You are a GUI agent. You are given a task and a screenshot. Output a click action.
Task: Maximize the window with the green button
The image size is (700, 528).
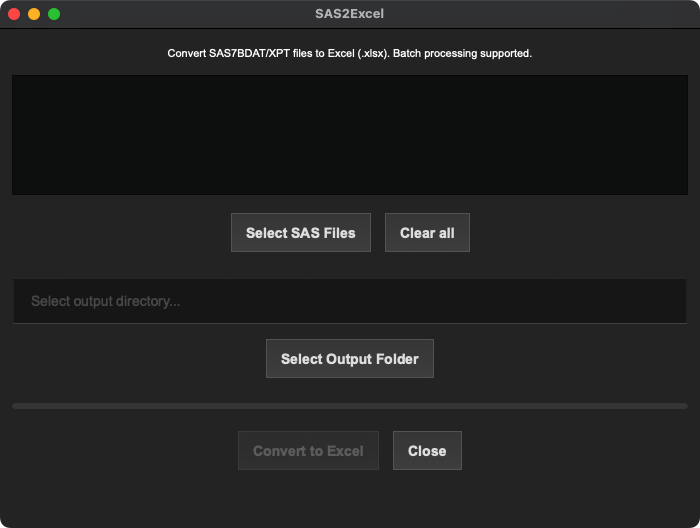(x=54, y=14)
